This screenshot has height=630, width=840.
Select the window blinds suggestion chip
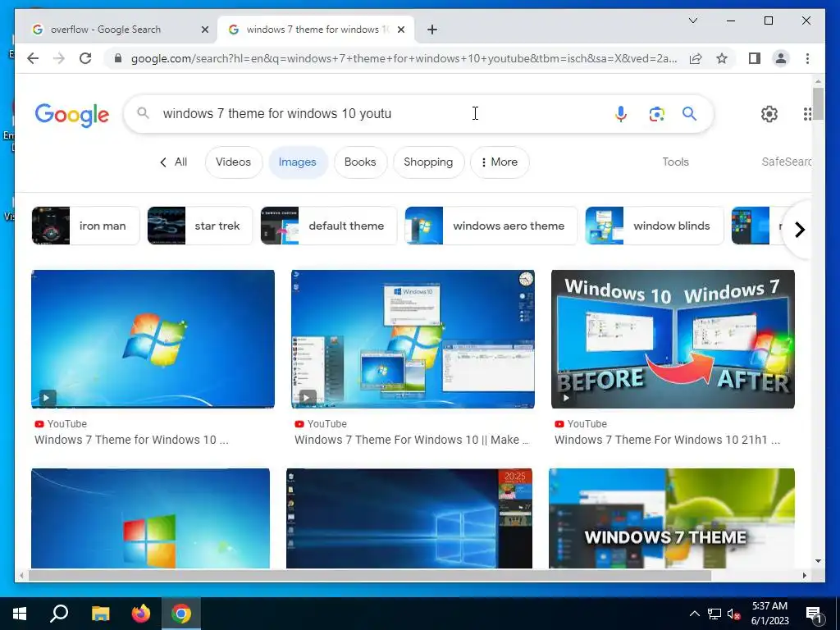coord(654,226)
